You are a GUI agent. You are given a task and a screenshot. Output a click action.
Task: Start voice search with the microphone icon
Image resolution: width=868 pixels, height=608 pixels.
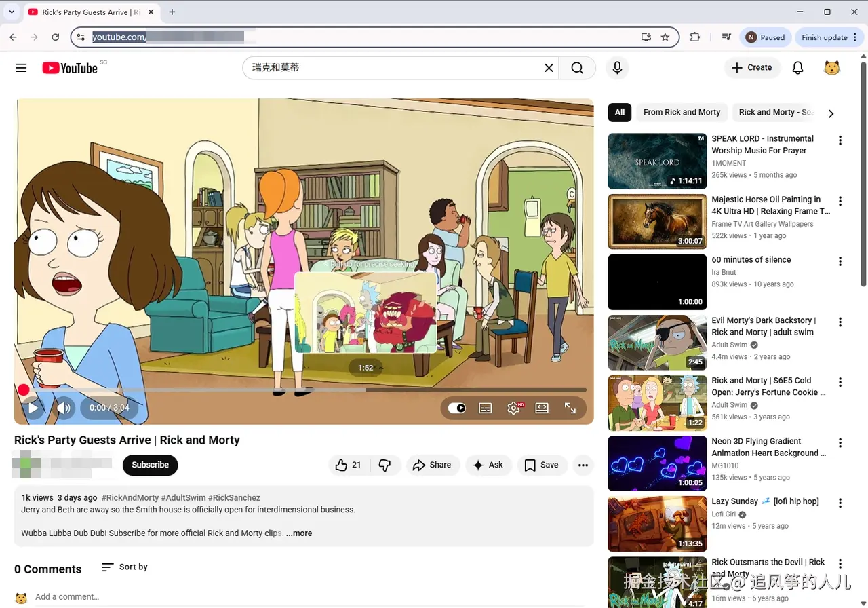(x=617, y=68)
